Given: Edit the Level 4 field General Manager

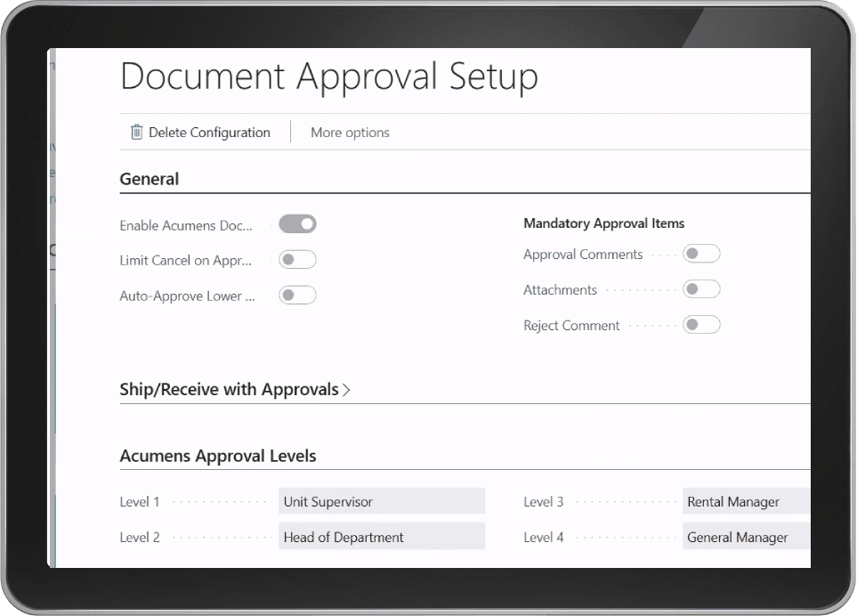Looking at the screenshot, I should [x=746, y=537].
